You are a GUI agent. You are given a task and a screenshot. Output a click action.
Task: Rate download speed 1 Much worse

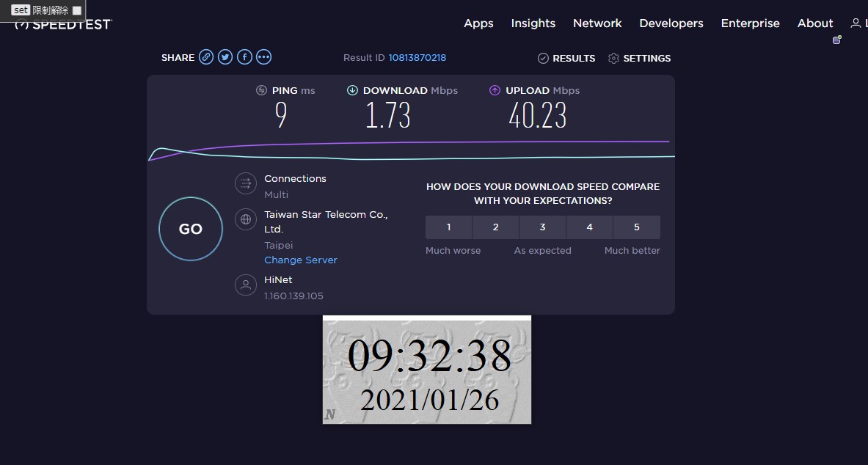448,227
